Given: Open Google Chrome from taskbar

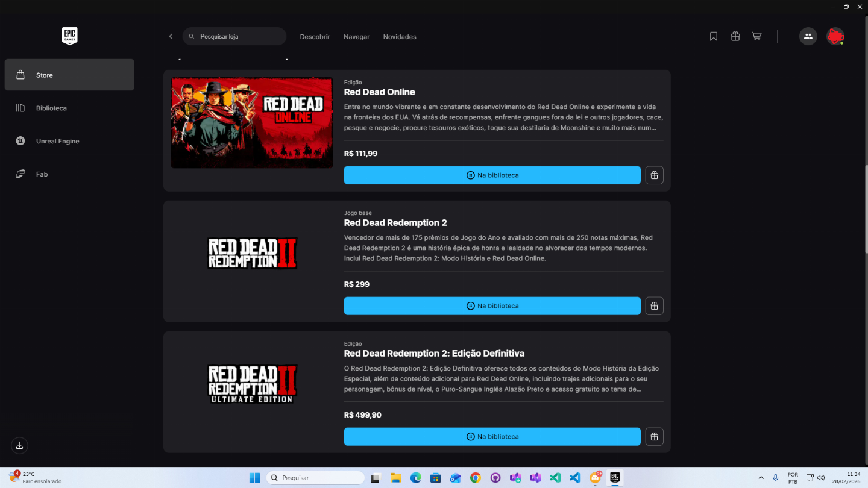Looking at the screenshot, I should [476, 478].
